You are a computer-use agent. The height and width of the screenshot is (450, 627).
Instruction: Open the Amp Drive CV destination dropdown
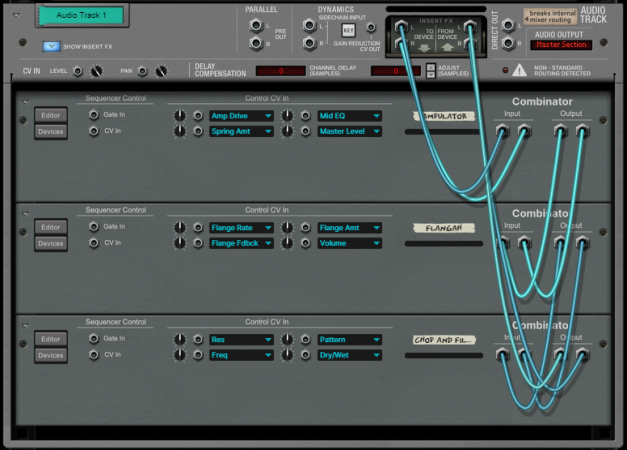click(x=241, y=116)
